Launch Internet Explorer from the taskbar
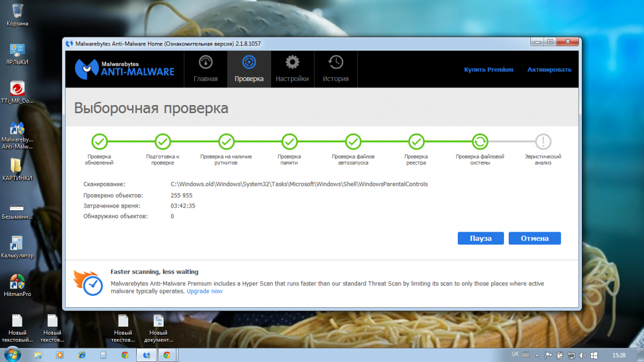The width and height of the screenshot is (644, 362). (x=82, y=355)
